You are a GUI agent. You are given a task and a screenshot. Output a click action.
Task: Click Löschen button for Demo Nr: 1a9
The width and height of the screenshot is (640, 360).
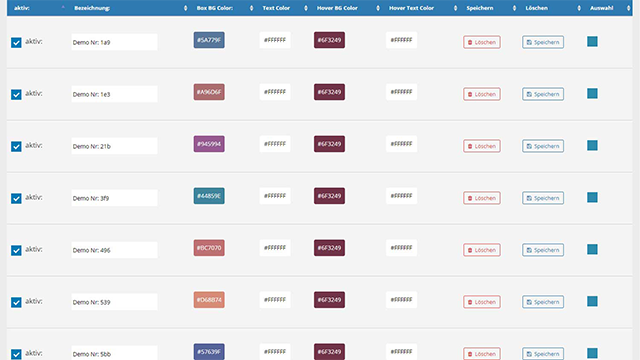[482, 42]
